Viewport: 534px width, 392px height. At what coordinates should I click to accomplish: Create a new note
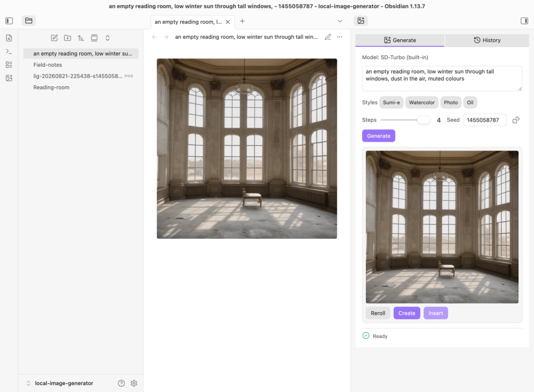[x=54, y=38]
